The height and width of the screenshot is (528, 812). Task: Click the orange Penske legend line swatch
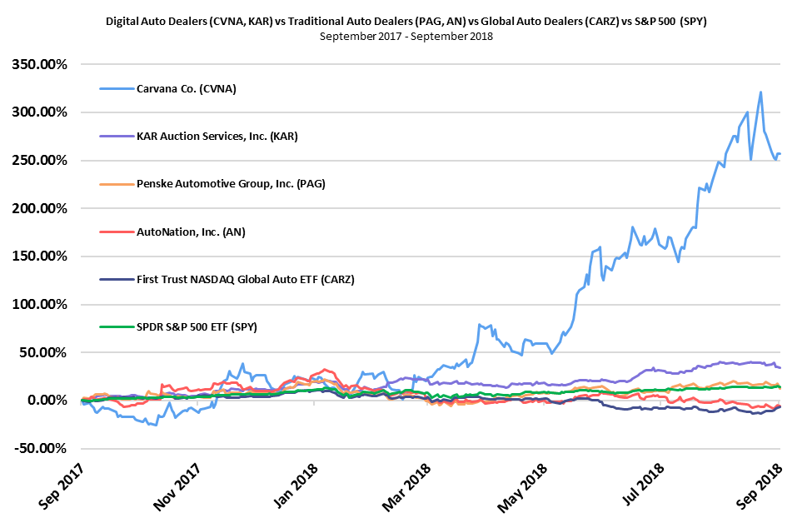(x=117, y=184)
